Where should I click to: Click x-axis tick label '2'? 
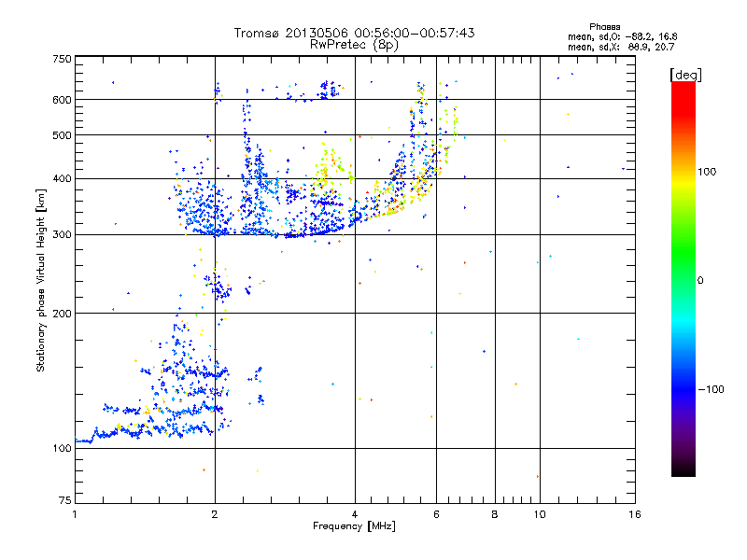click(x=215, y=514)
